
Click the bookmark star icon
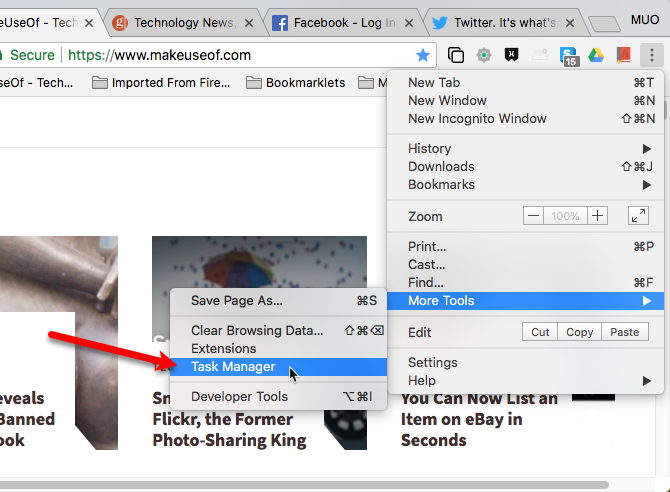coord(423,55)
